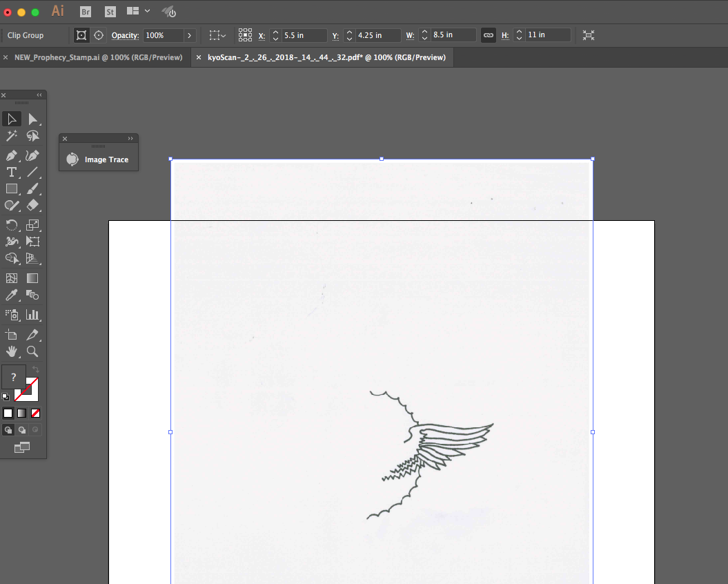Select the Pen tool
Screen dimensions: 728x584
pyautogui.click(x=11, y=155)
